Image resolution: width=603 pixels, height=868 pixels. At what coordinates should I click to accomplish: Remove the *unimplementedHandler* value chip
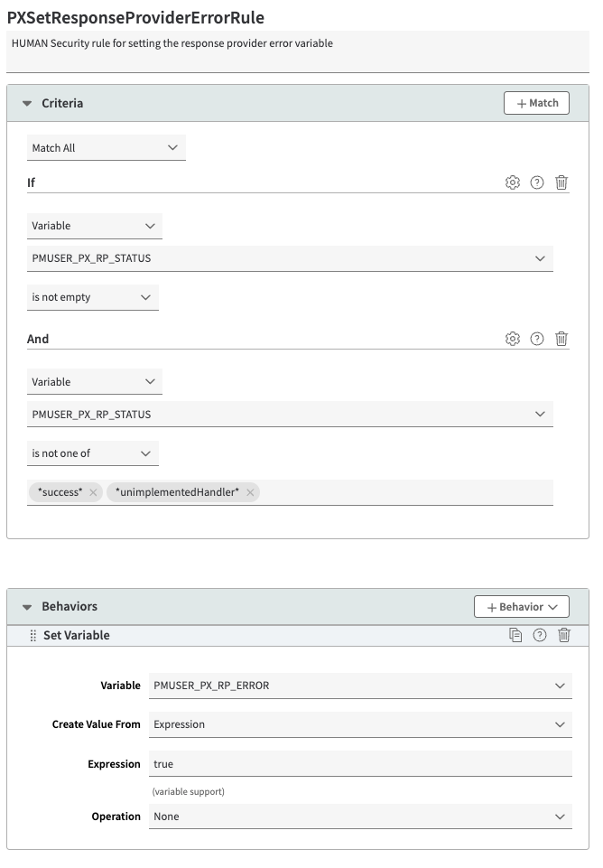point(250,492)
